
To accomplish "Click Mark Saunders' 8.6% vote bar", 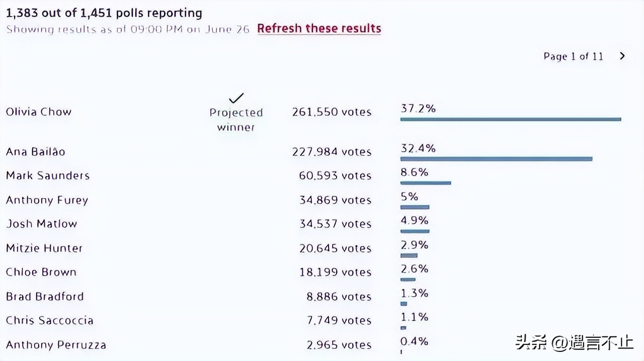I will tap(425, 183).
